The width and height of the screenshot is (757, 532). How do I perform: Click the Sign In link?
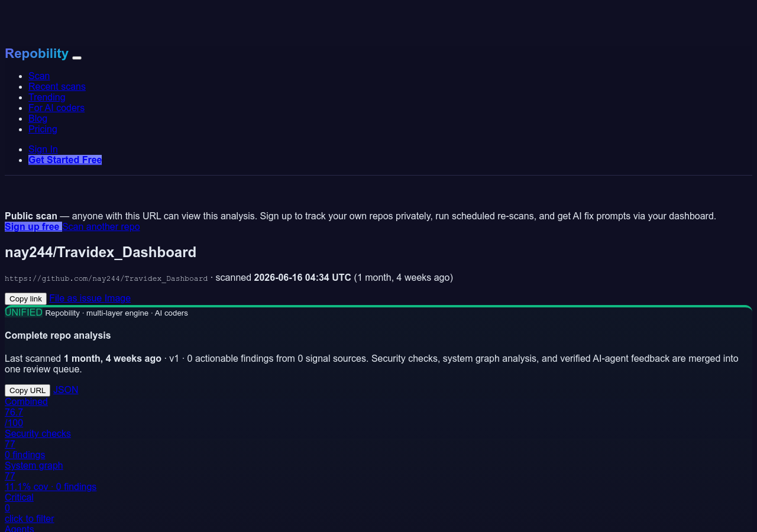[x=43, y=149]
